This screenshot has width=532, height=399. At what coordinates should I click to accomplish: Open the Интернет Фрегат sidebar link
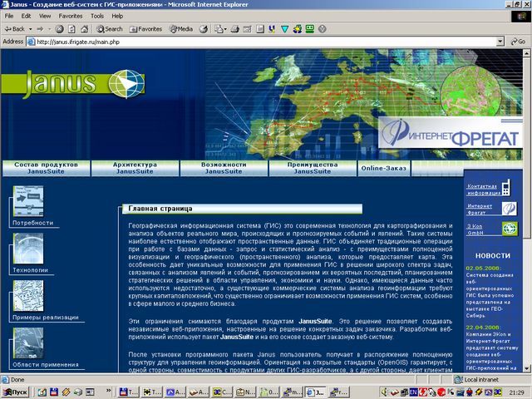pos(480,209)
